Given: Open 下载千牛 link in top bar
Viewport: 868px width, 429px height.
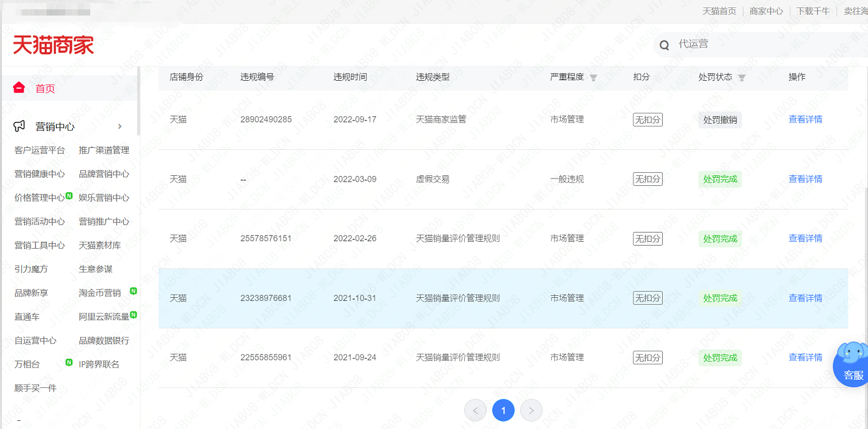Looking at the screenshot, I should pyautogui.click(x=813, y=11).
